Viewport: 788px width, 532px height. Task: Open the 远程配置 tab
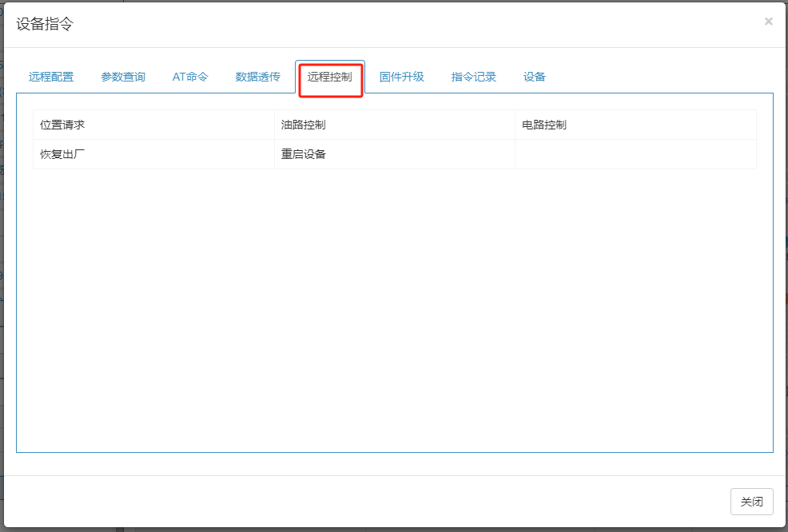click(51, 77)
